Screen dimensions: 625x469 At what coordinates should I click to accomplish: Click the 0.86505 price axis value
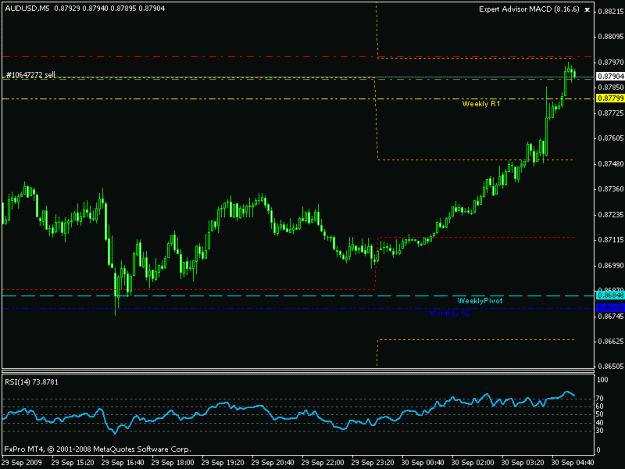pos(611,366)
